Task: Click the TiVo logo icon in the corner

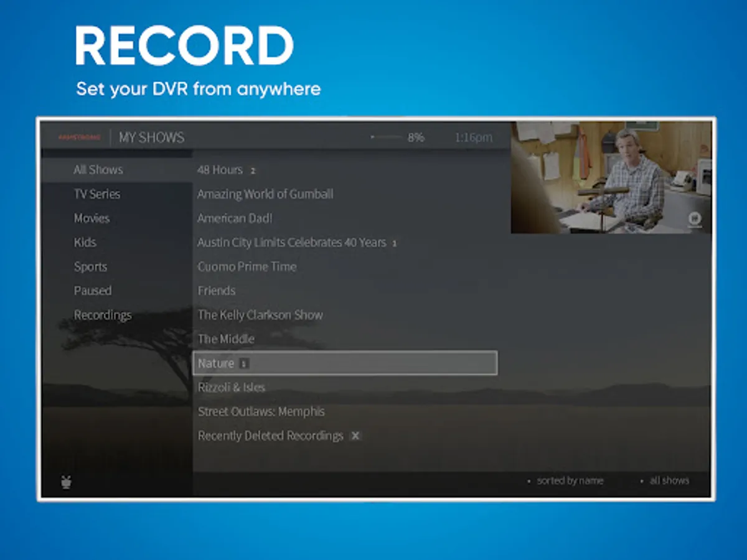Action: pos(66,481)
